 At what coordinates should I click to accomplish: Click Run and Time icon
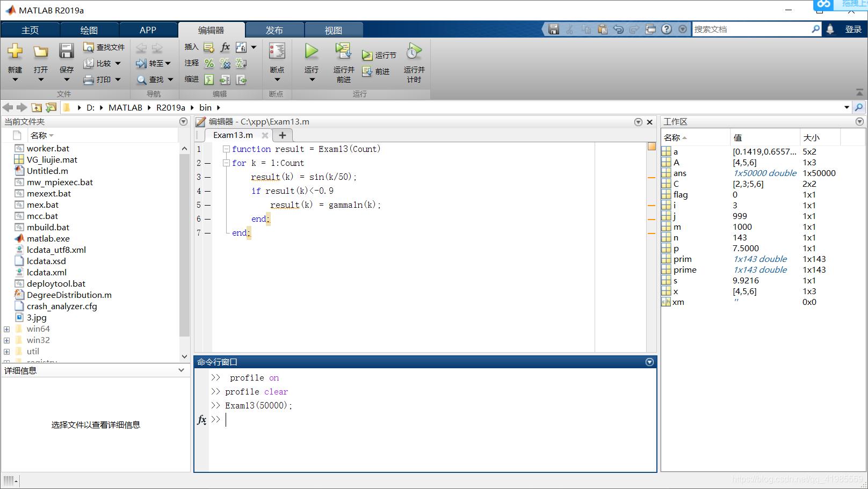coord(414,52)
